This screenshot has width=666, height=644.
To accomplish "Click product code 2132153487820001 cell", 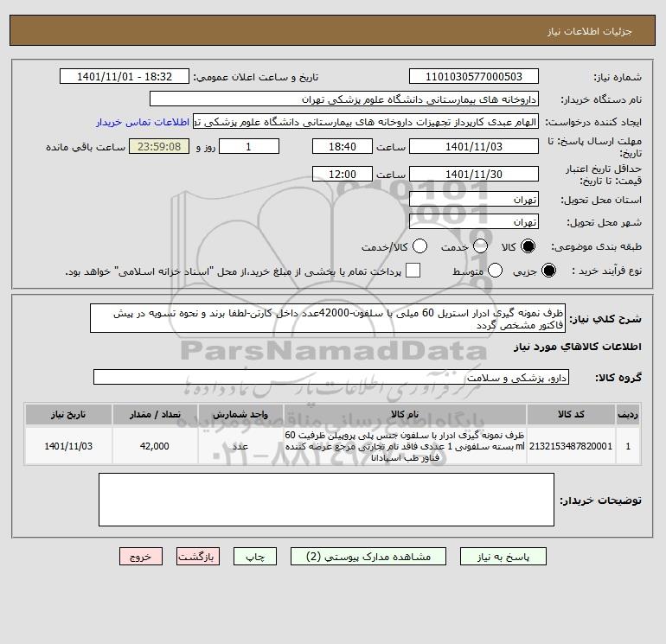I will (x=571, y=446).
